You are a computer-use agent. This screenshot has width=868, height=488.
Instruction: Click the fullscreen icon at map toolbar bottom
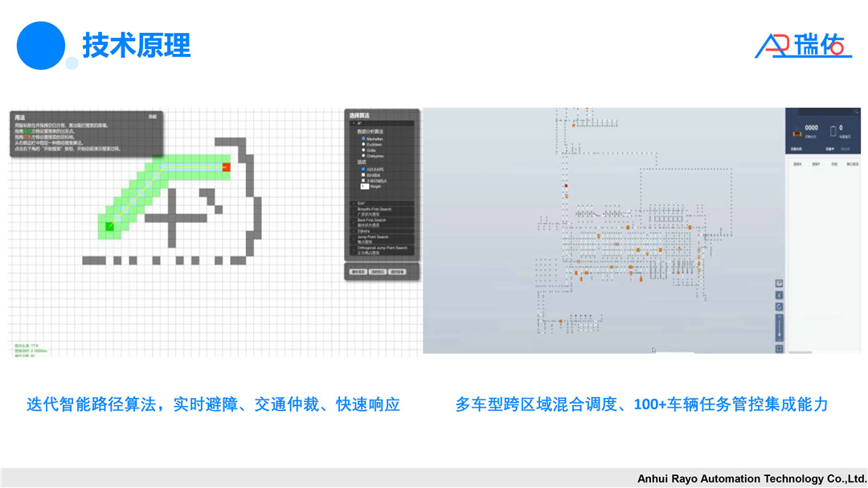coord(779,349)
